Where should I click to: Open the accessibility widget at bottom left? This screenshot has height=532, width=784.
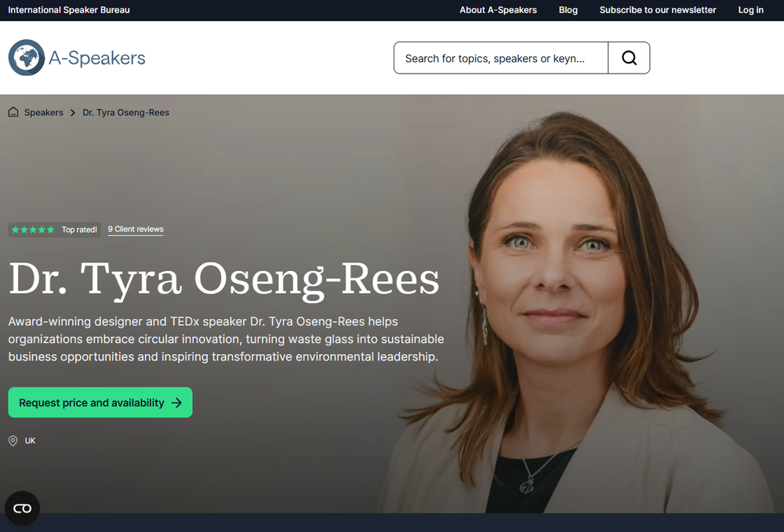point(22,508)
